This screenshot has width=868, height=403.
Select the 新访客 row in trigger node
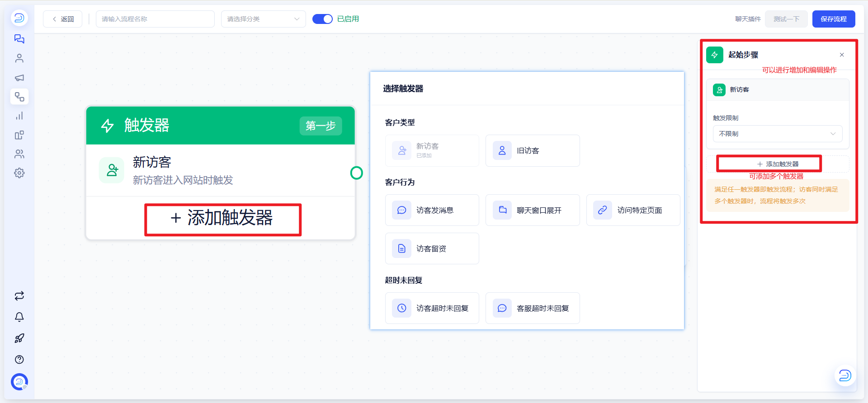tap(221, 170)
